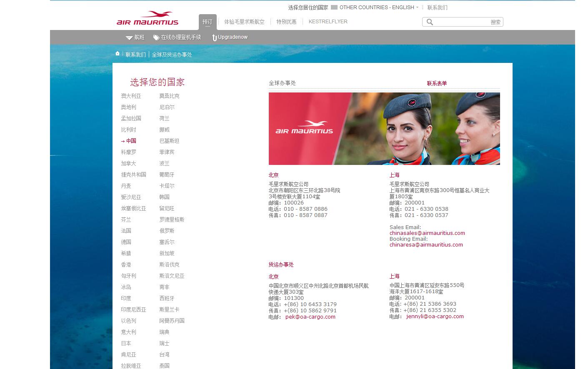This screenshot has height=369, width=588.
Task: Select country 德国
Action: [126, 242]
